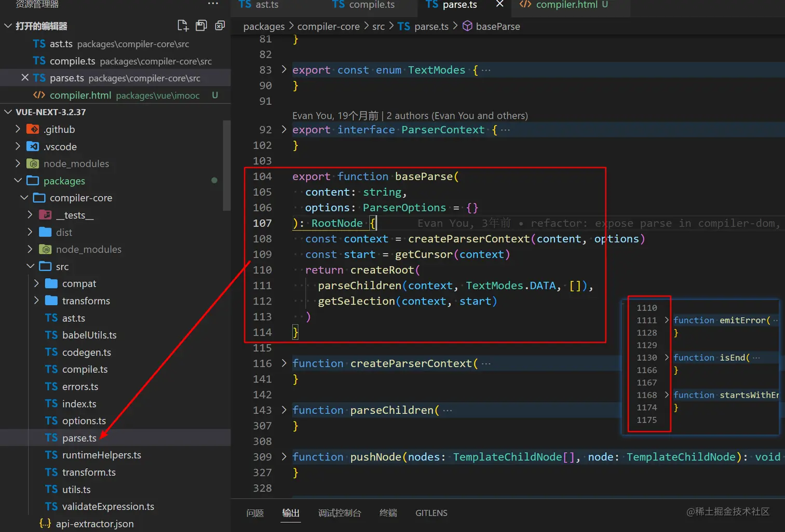
Task: Unfold createParserContext function at line 116
Action: pos(283,363)
